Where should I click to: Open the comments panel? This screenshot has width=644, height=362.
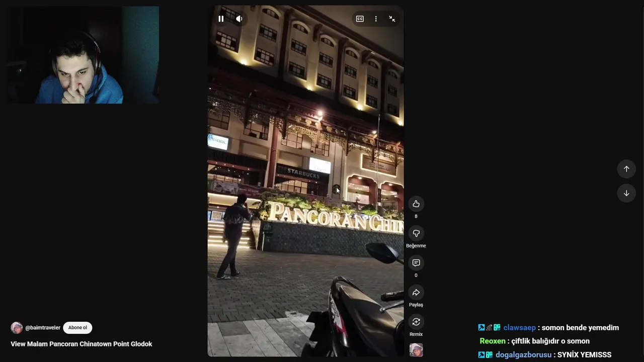pos(416,263)
